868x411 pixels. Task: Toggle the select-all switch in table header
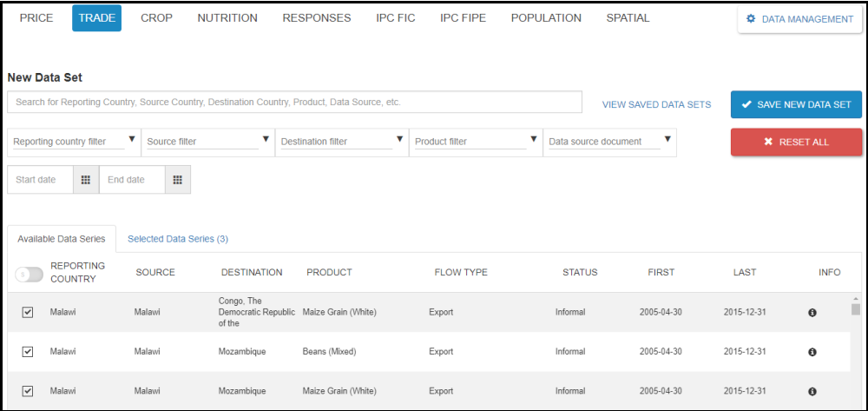pyautogui.click(x=29, y=275)
